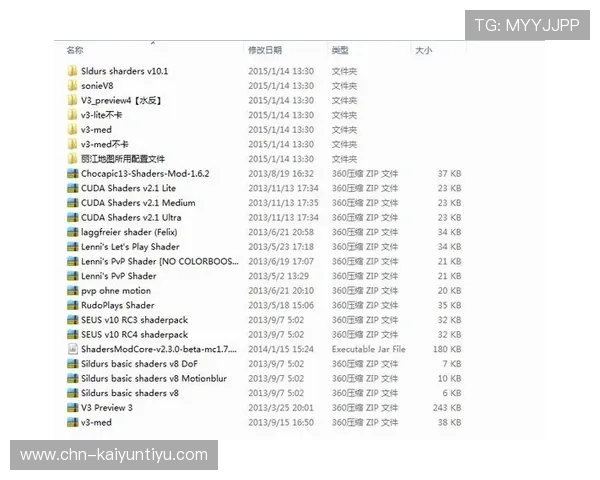Click Lenni's PvP Shader [NO COLORBOOS... ZIP icon
The height and width of the screenshot is (480, 600).
pyautogui.click(x=73, y=261)
